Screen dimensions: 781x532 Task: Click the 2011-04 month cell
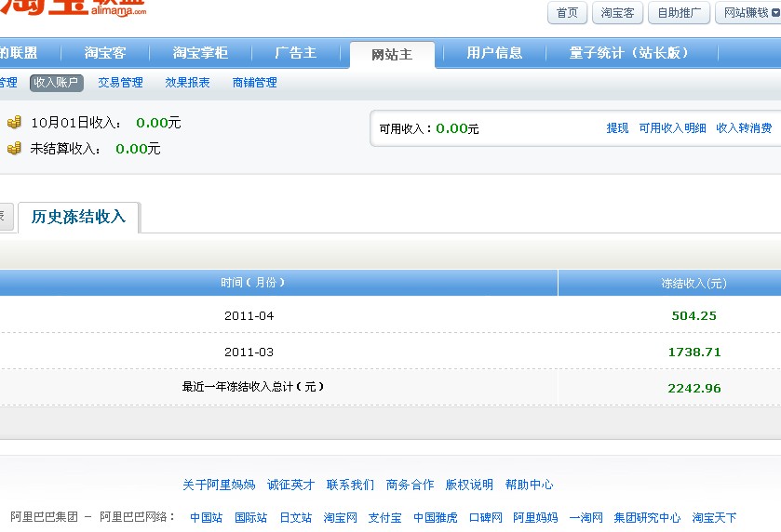249,315
